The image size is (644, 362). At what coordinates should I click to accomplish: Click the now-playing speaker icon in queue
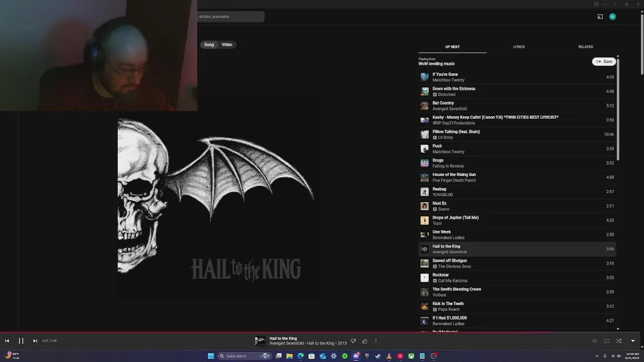coord(425,249)
